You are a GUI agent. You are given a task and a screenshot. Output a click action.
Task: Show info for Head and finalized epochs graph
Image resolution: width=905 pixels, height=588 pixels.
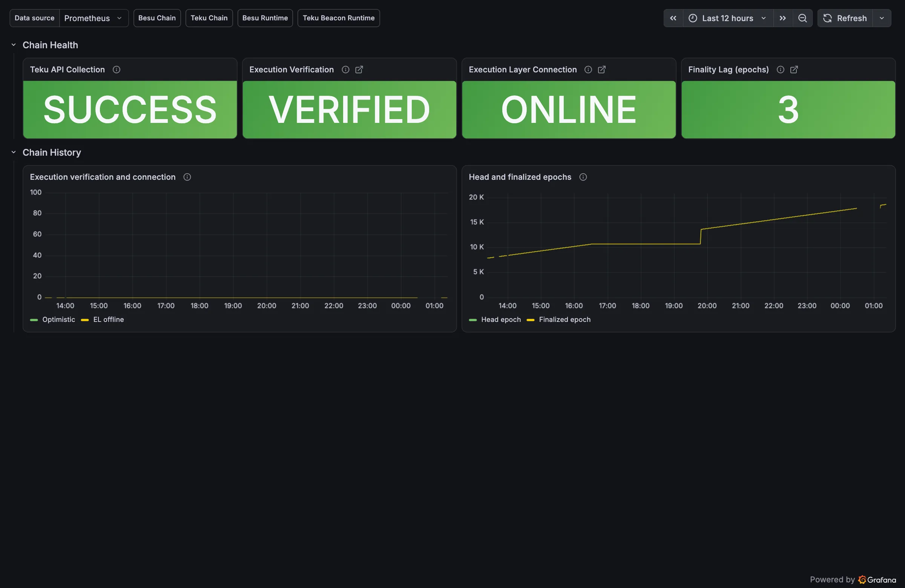583,177
